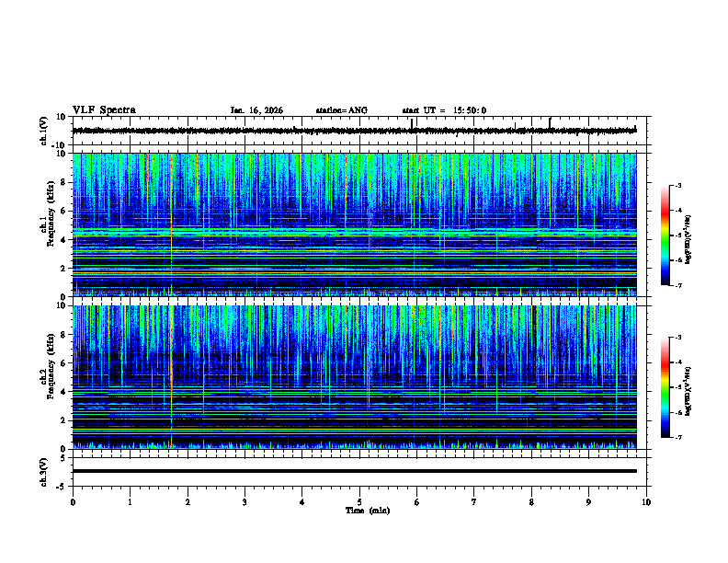The height and width of the screenshot is (563, 728).
Task: Click the ch.1 "Frequency (kHz)" axis label
Action: pos(51,213)
